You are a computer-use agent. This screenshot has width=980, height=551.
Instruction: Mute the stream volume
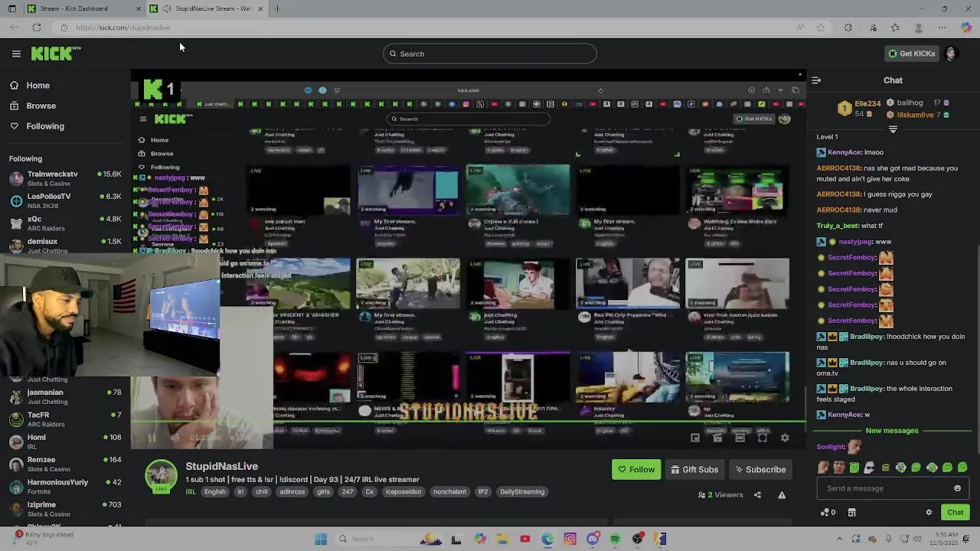click(174, 438)
